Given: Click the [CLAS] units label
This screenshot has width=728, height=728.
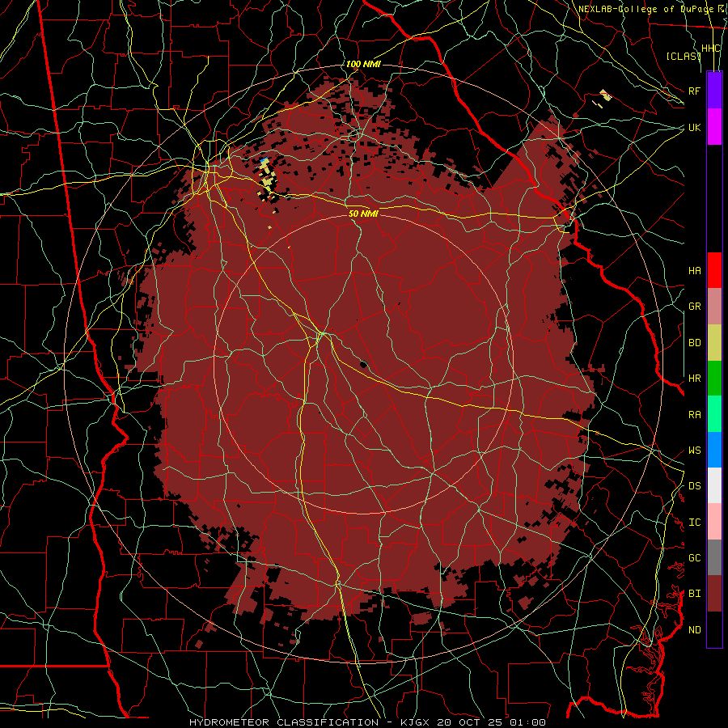Looking at the screenshot, I should click(x=683, y=56).
